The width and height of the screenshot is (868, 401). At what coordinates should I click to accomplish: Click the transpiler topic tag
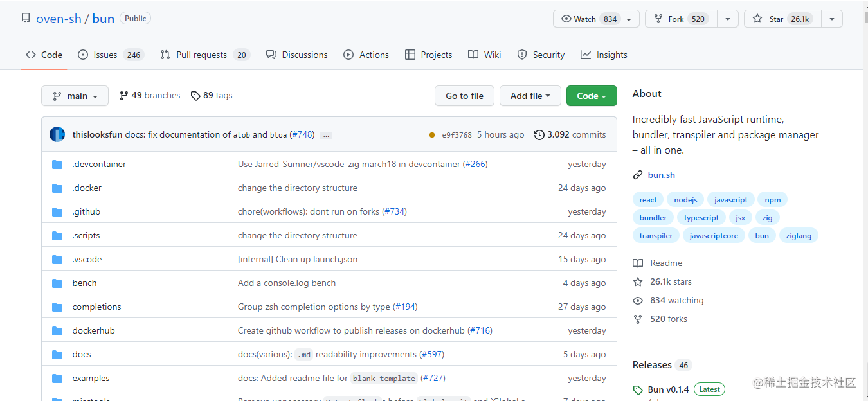[656, 236]
